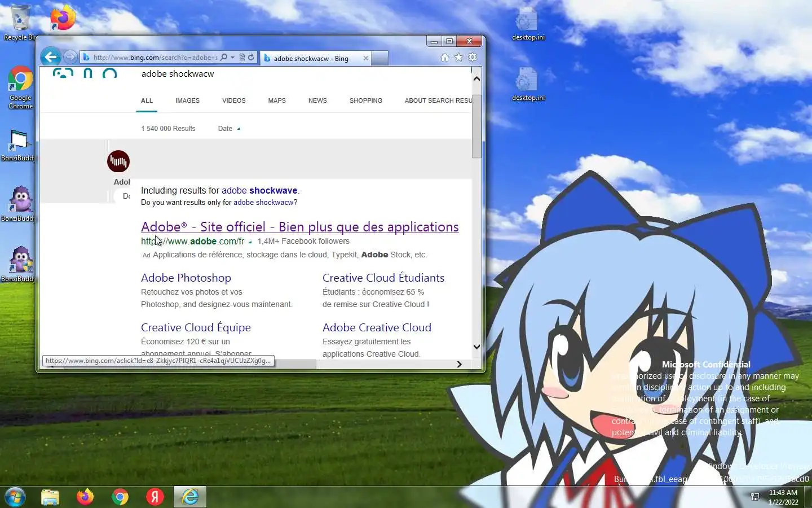
Task: Click the horizontal scrollbar right arrow
Action: click(x=459, y=365)
